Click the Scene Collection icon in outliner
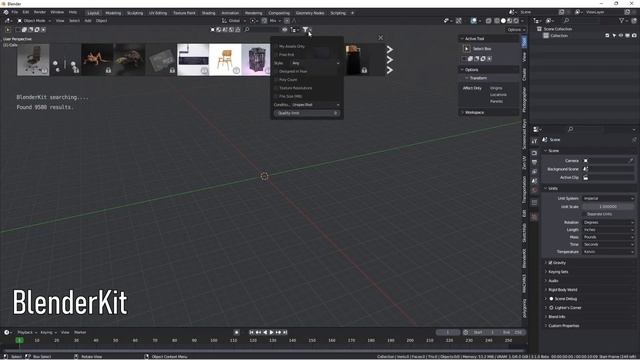 539,29
